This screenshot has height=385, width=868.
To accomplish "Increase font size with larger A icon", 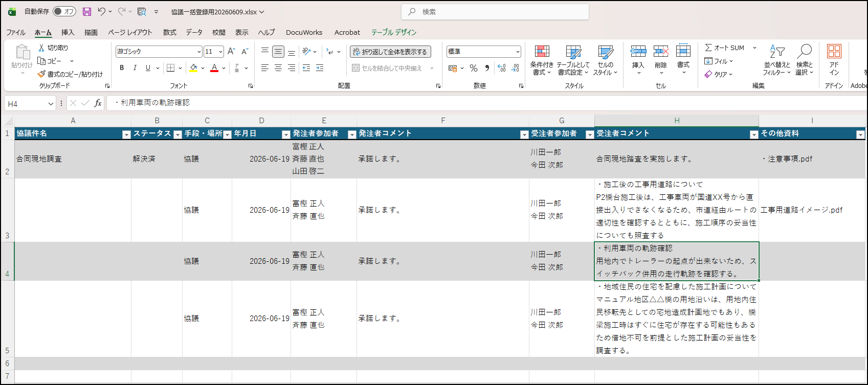I will tap(231, 52).
